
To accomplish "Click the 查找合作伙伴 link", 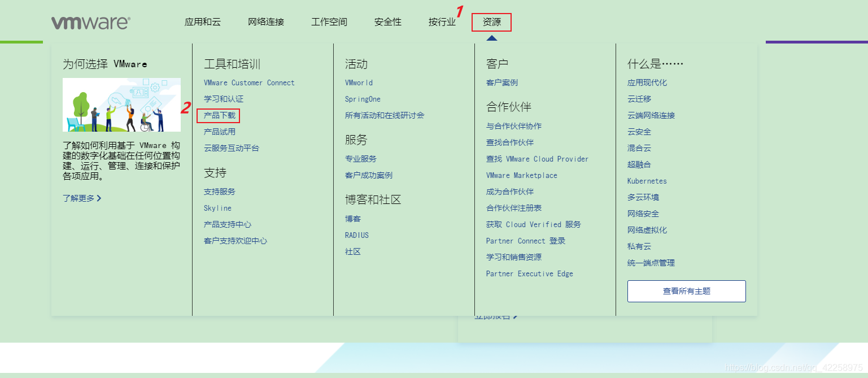I will point(510,142).
